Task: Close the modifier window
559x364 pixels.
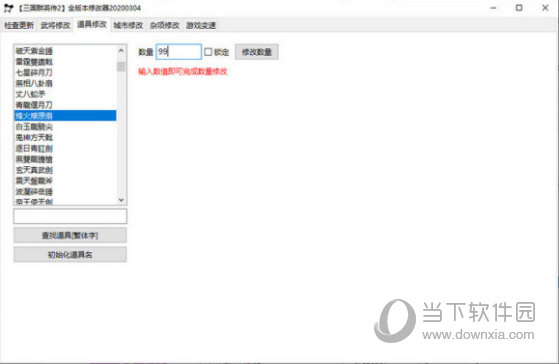Action: coord(545,8)
